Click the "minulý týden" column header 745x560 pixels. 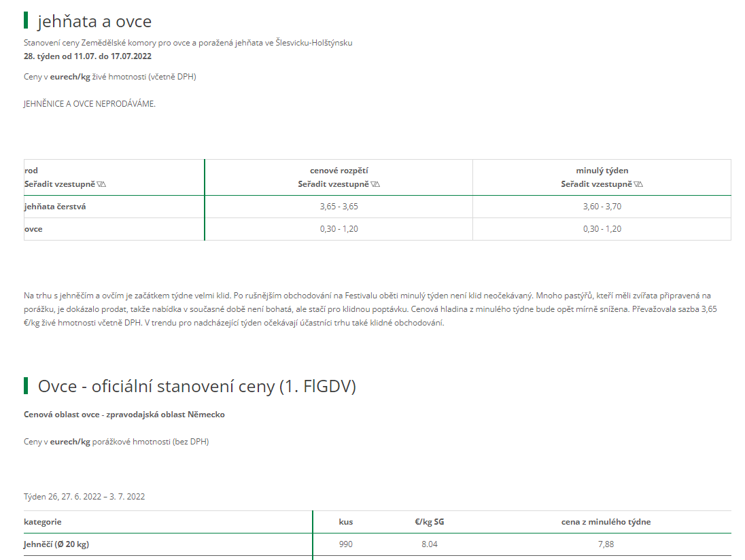click(x=602, y=171)
